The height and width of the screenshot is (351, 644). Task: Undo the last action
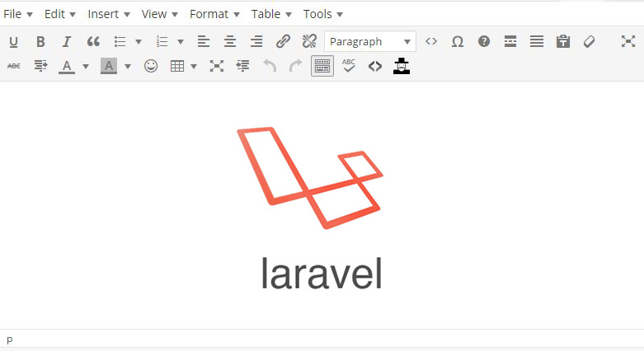[x=270, y=66]
